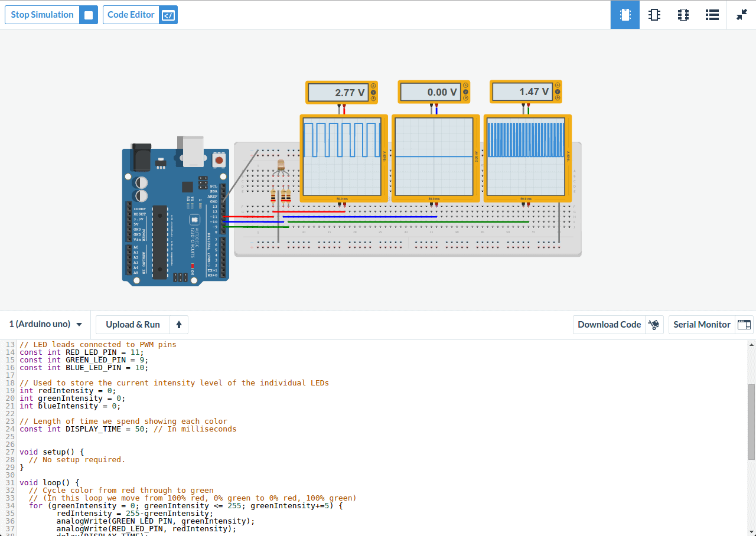This screenshot has width=756, height=536.
Task: Switch to the PCB view icon
Action: [683, 15]
